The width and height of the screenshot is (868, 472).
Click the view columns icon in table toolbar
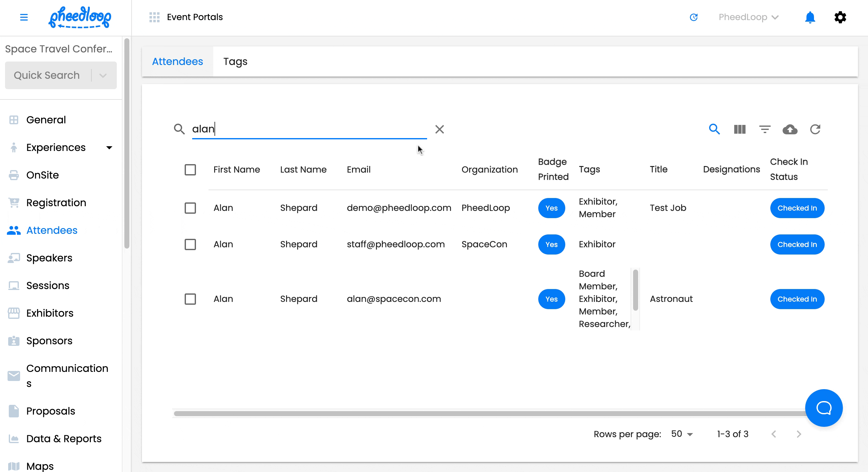click(x=740, y=129)
